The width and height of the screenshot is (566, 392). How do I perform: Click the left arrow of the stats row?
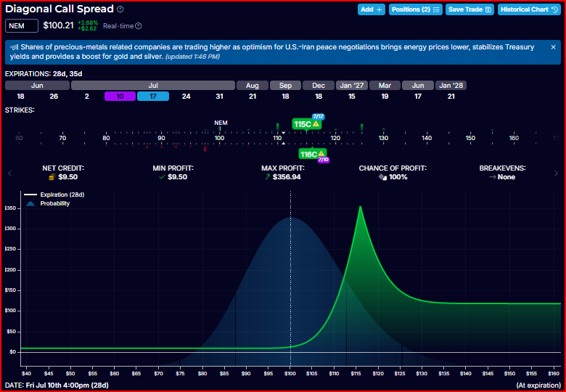pos(9,173)
